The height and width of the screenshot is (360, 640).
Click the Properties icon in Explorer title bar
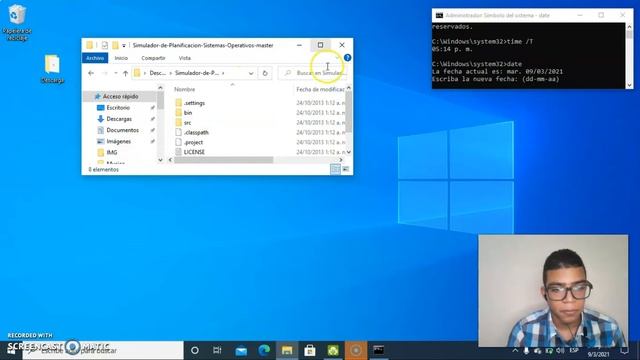tap(104, 45)
